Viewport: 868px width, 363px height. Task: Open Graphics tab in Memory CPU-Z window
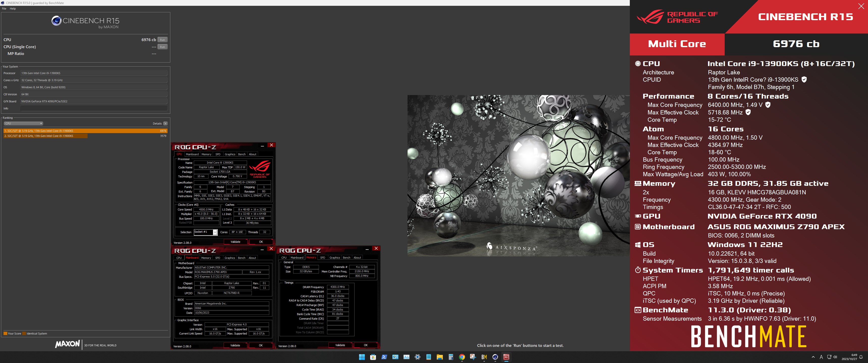point(335,258)
